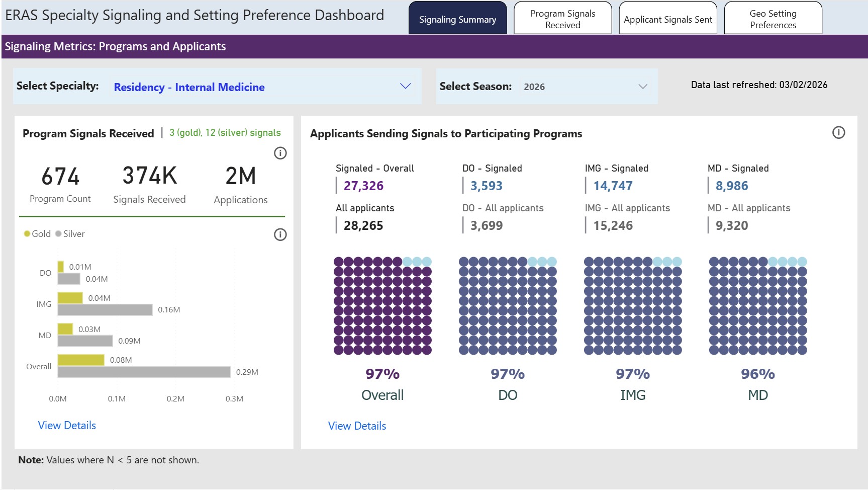Open Residency - Internal Medicine specialty selector
The width and height of the screenshot is (868, 490).
click(189, 87)
